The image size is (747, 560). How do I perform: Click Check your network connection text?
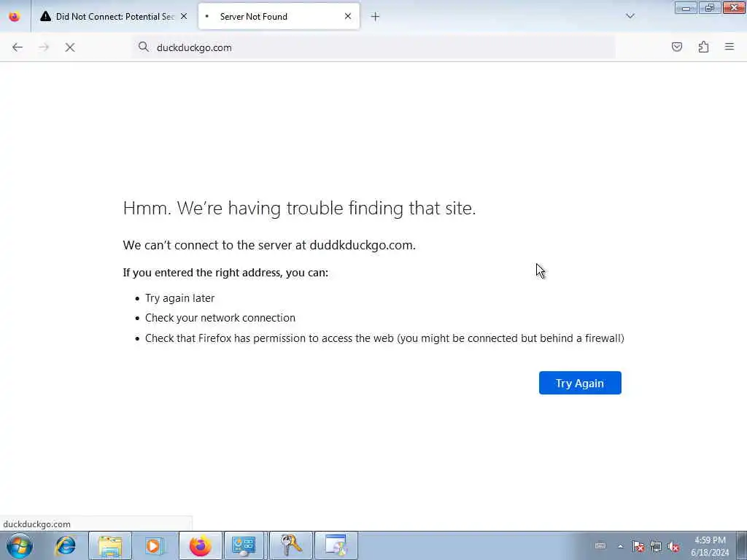(x=220, y=318)
